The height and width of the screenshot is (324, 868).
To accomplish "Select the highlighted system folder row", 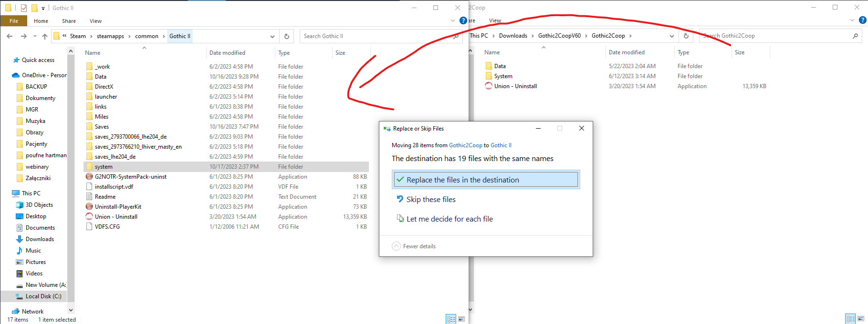I will [x=226, y=167].
